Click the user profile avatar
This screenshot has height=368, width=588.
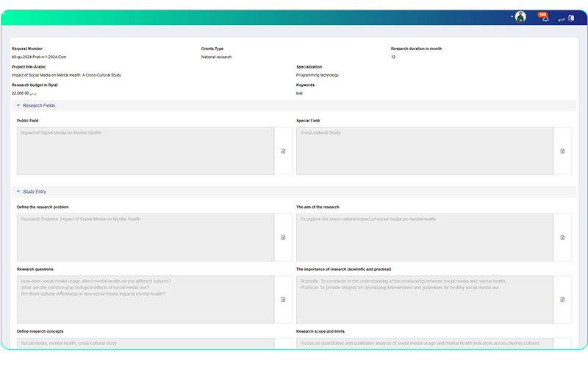(521, 17)
